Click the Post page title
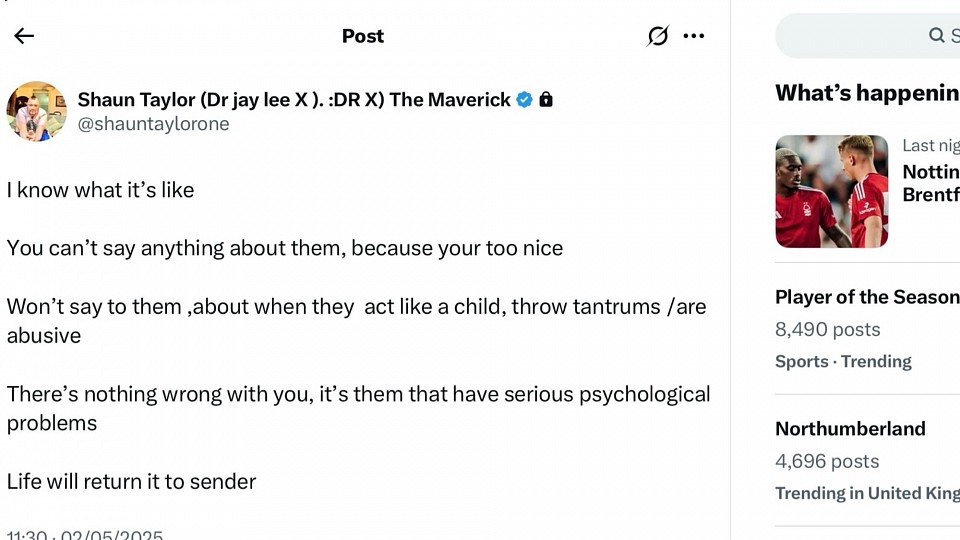Image resolution: width=960 pixels, height=540 pixels. 363,36
